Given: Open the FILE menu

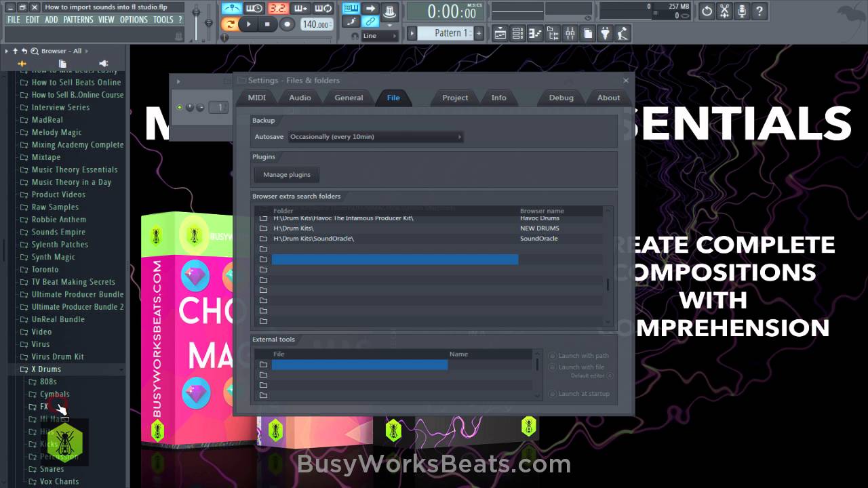Looking at the screenshot, I should tap(14, 20).
